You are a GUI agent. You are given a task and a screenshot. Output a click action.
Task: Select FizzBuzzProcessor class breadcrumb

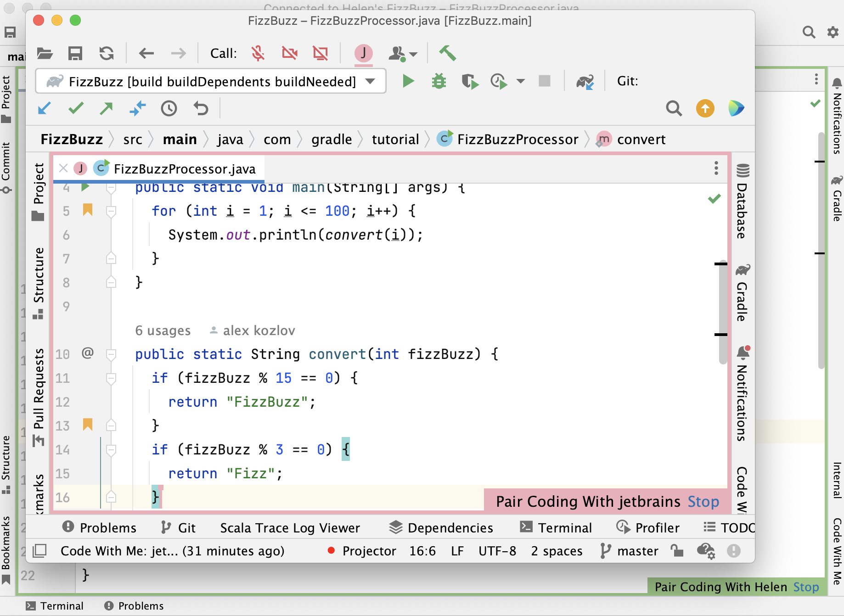508,139
